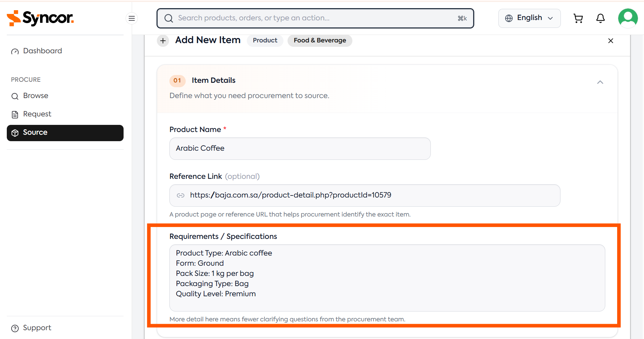Click the plus icon beside Add New Item
The image size is (644, 339).
point(163,41)
